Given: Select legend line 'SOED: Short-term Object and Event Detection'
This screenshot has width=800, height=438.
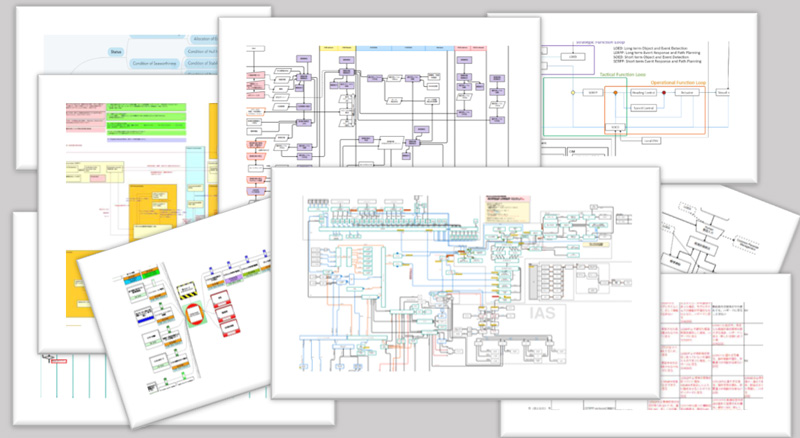Looking at the screenshot, I should pyautogui.click(x=651, y=57).
